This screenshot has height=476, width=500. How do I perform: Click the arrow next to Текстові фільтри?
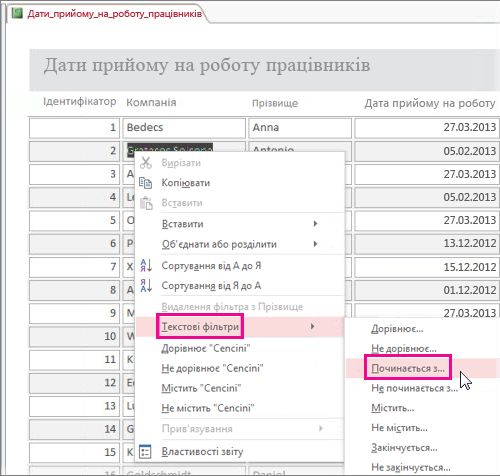pos(312,326)
